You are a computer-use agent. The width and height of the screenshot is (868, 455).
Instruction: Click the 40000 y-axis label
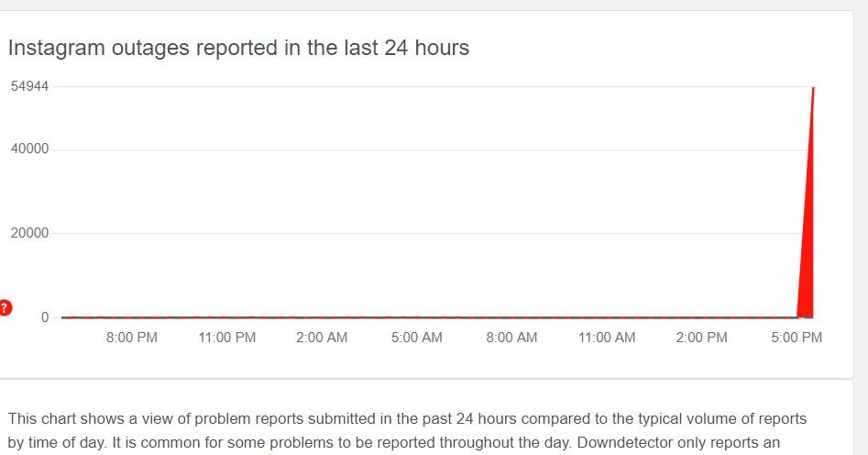point(30,149)
